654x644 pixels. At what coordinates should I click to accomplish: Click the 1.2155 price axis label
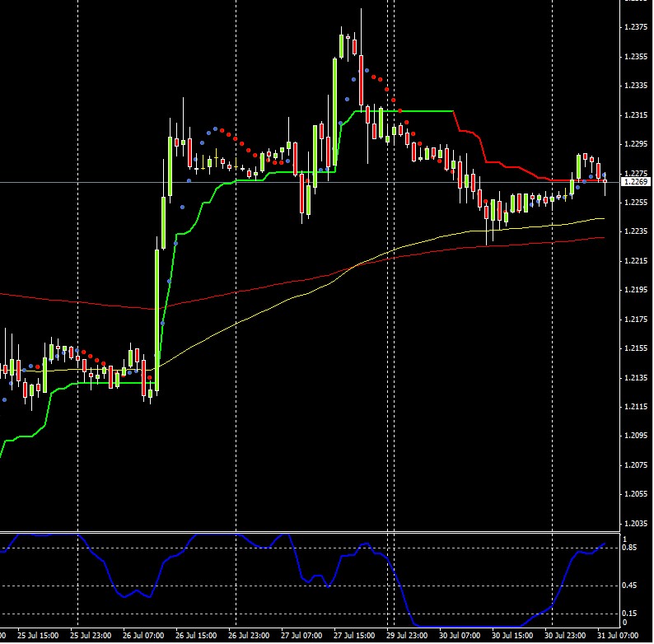coord(636,348)
